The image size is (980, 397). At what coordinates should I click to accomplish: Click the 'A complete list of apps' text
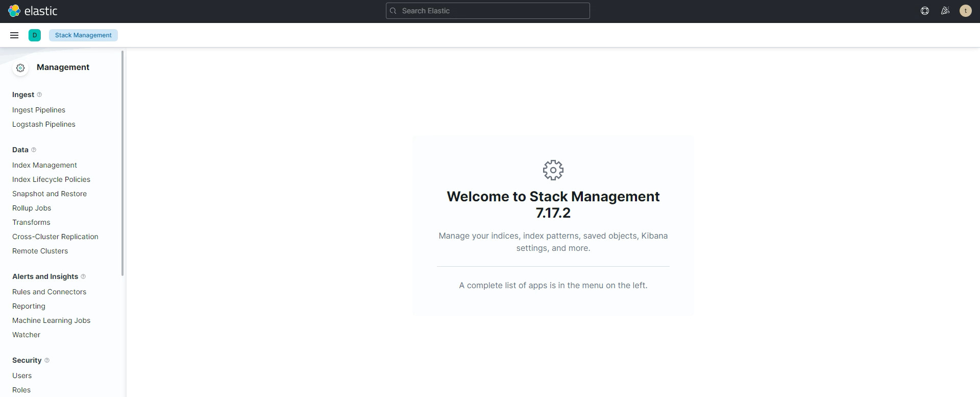(553, 285)
